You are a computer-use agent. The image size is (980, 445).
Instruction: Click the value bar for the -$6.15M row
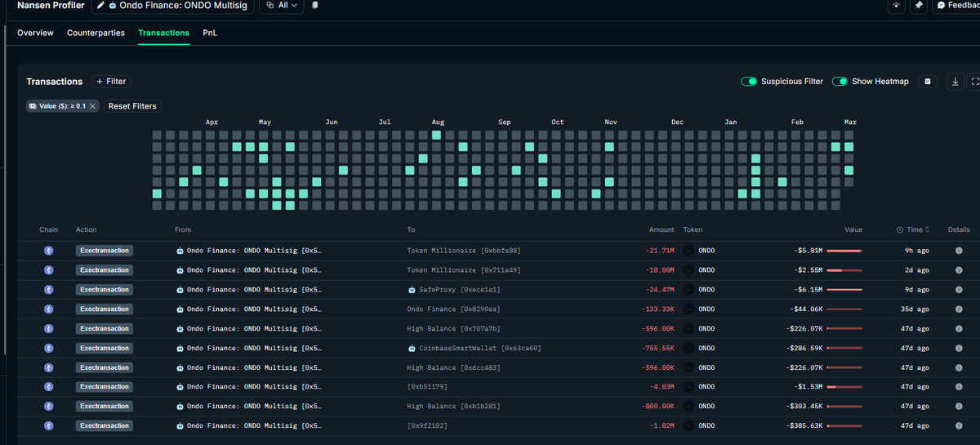(844, 290)
